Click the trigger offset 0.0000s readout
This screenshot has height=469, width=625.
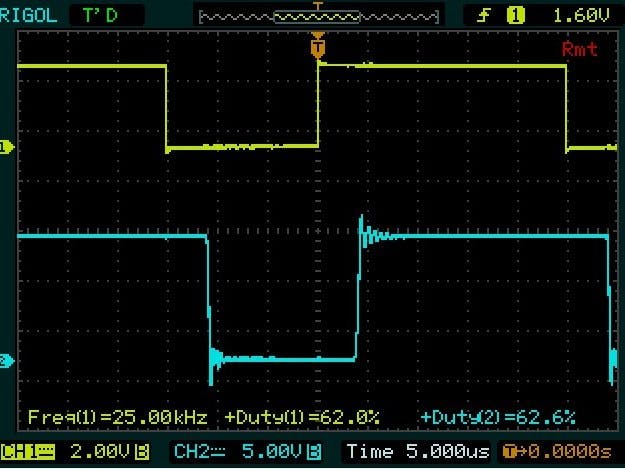[x=556, y=452]
